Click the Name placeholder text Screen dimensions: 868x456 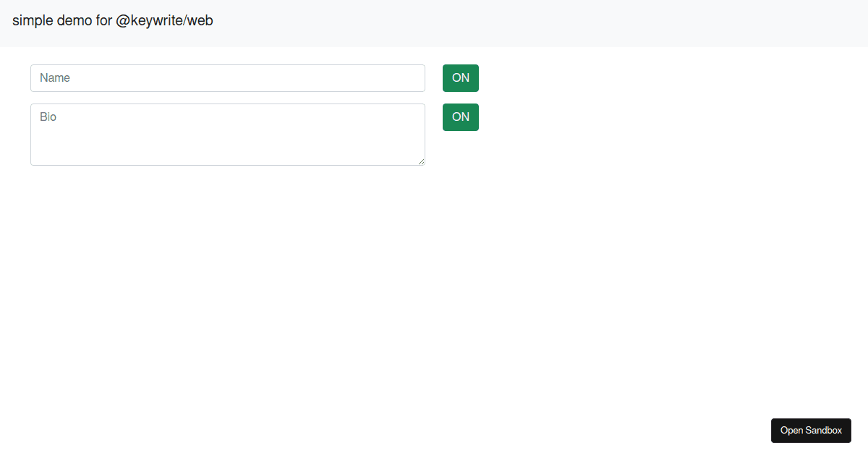[x=55, y=78]
